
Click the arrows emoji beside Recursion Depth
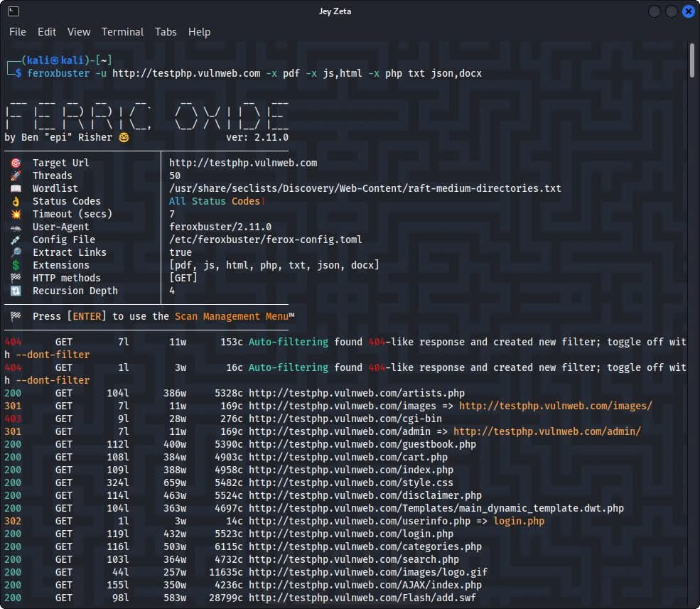16,291
